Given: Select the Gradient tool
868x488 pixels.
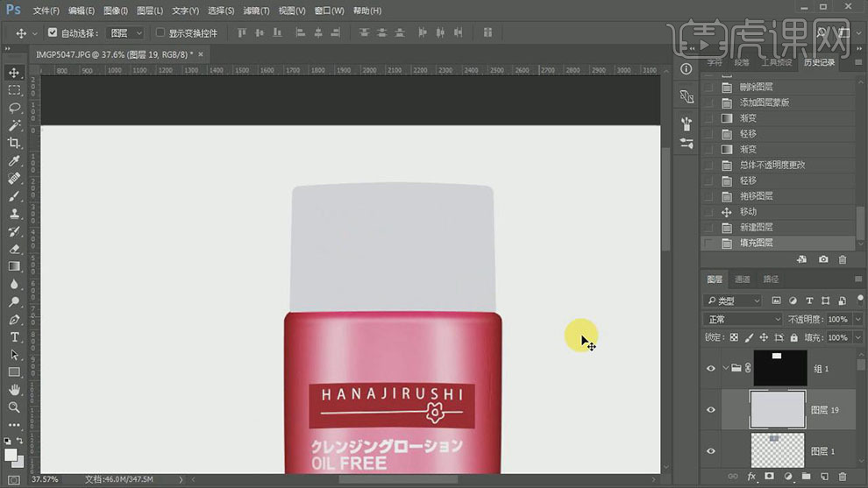Looking at the screenshot, I should [14, 266].
